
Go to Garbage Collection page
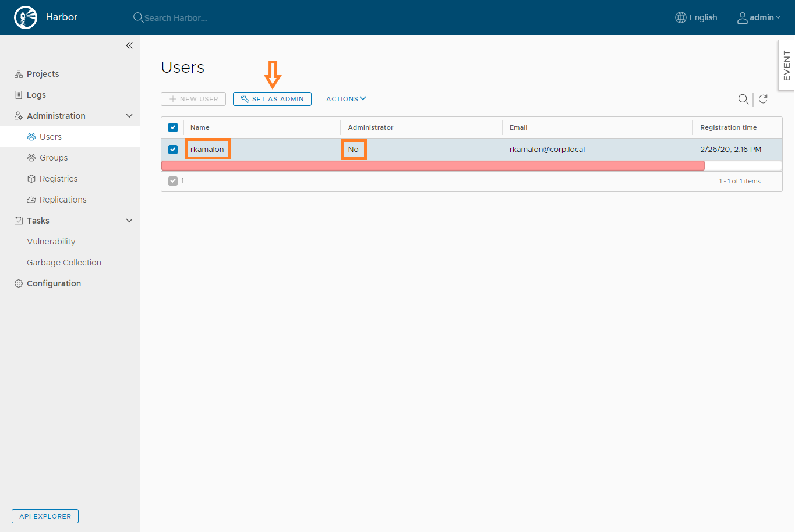point(64,263)
